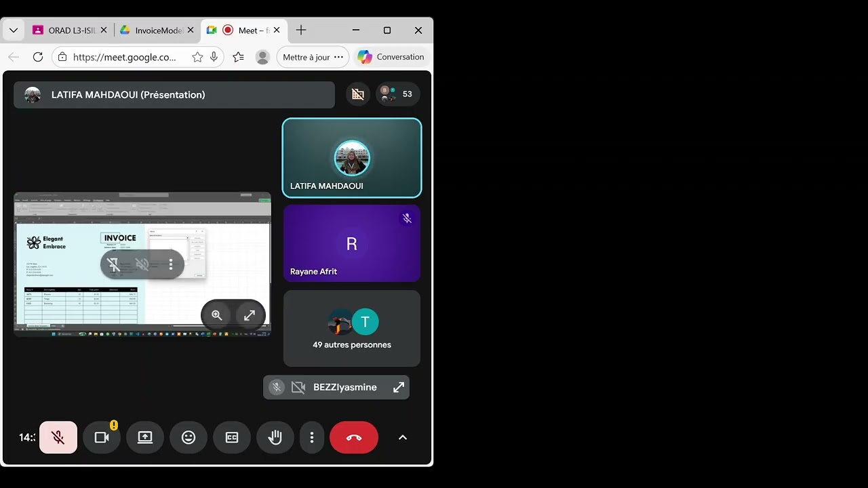868x488 pixels.
Task: Go back in browser history
Action: pyautogui.click(x=14, y=57)
